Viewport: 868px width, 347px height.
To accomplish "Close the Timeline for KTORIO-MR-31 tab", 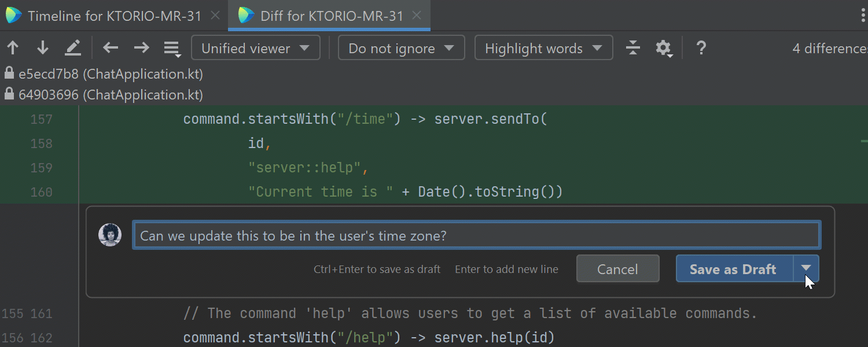I will coord(215,16).
